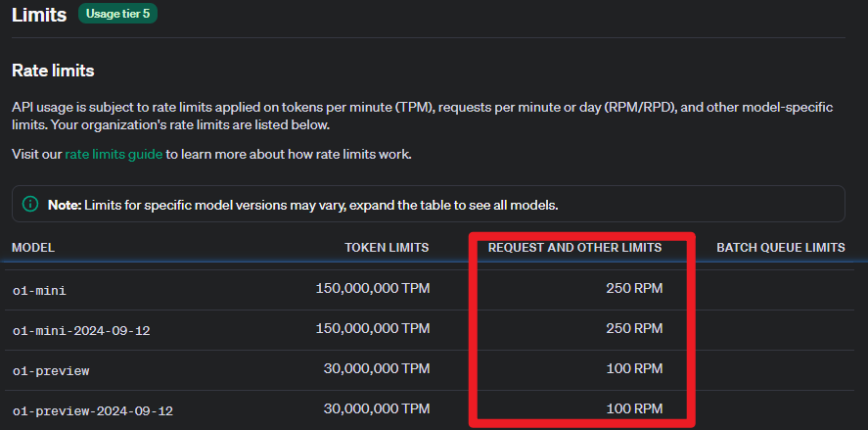Click the 150,000,000 TPM value for o1-mini
This screenshot has width=868, height=430.
point(372,289)
